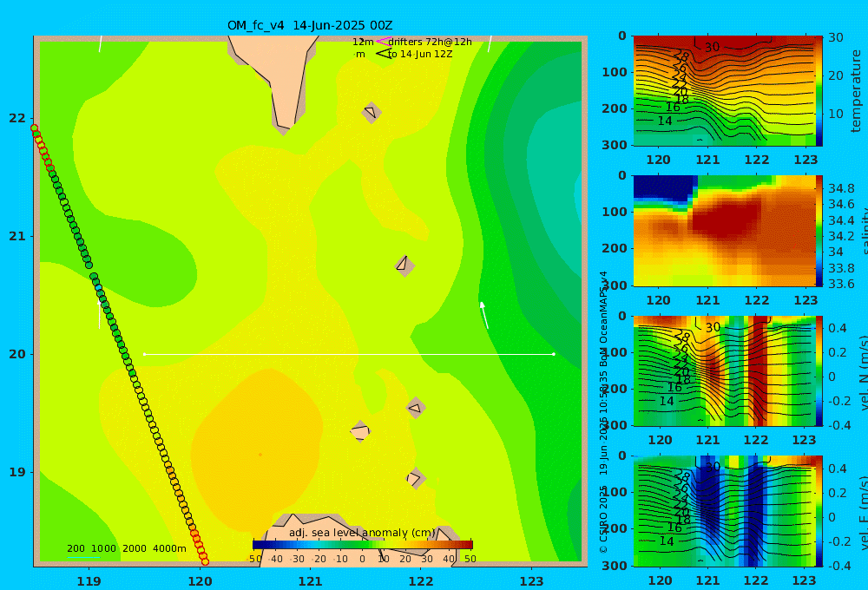Click the -50 tick on sea level colorbar
This screenshot has width=868, height=590.
point(254,559)
